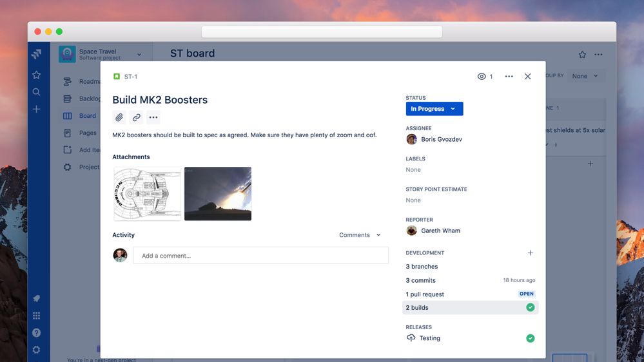Image resolution: width=644 pixels, height=362 pixels.
Task: Click green check beside Testing release
Action: (x=531, y=338)
